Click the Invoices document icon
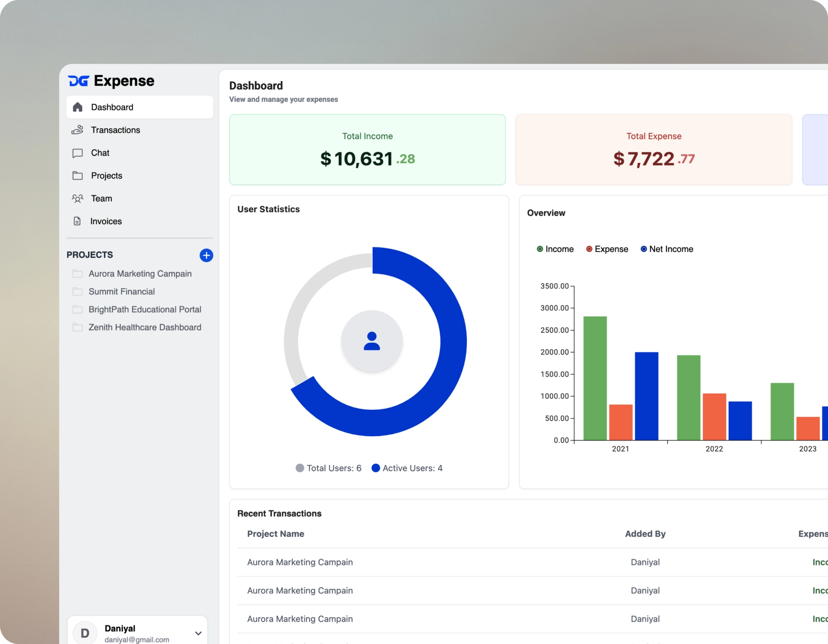This screenshot has width=828, height=644. [x=77, y=221]
